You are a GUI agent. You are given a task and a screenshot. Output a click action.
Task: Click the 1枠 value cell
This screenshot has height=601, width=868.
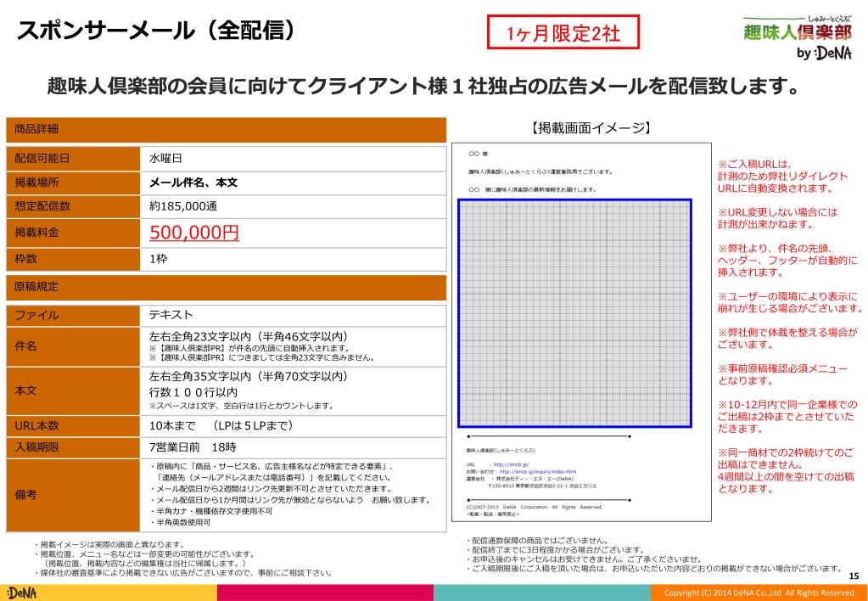pos(293,259)
